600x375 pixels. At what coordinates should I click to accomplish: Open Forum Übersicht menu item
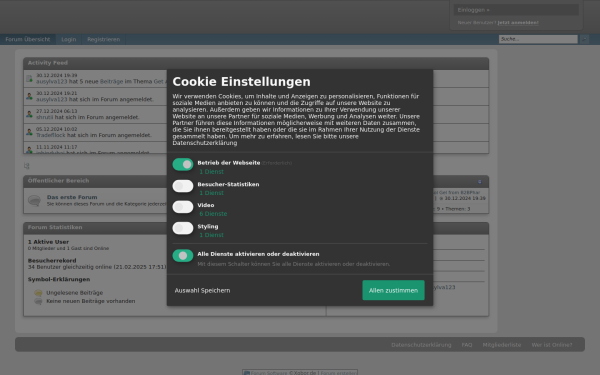click(x=28, y=39)
